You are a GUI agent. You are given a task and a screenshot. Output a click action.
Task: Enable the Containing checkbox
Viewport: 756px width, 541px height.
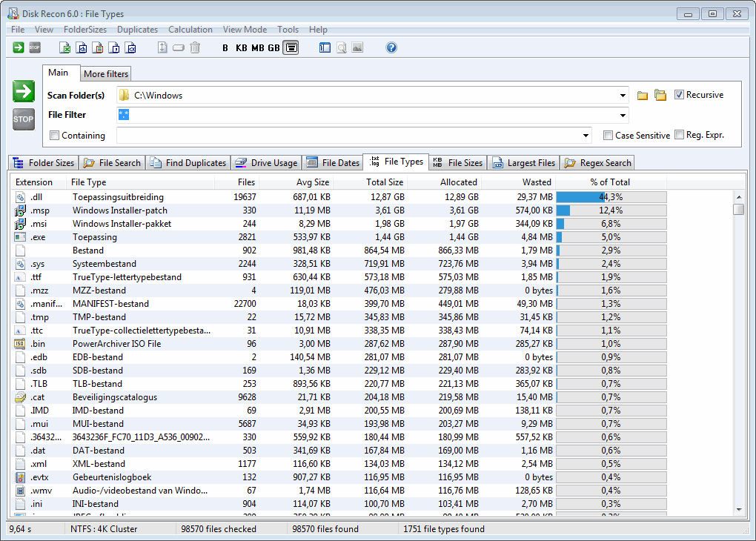click(x=55, y=136)
